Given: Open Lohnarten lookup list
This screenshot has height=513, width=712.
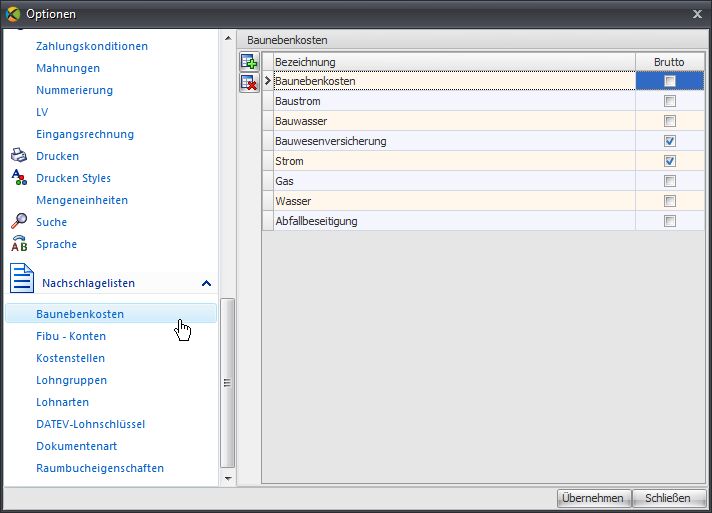Looking at the screenshot, I should click(x=63, y=402).
